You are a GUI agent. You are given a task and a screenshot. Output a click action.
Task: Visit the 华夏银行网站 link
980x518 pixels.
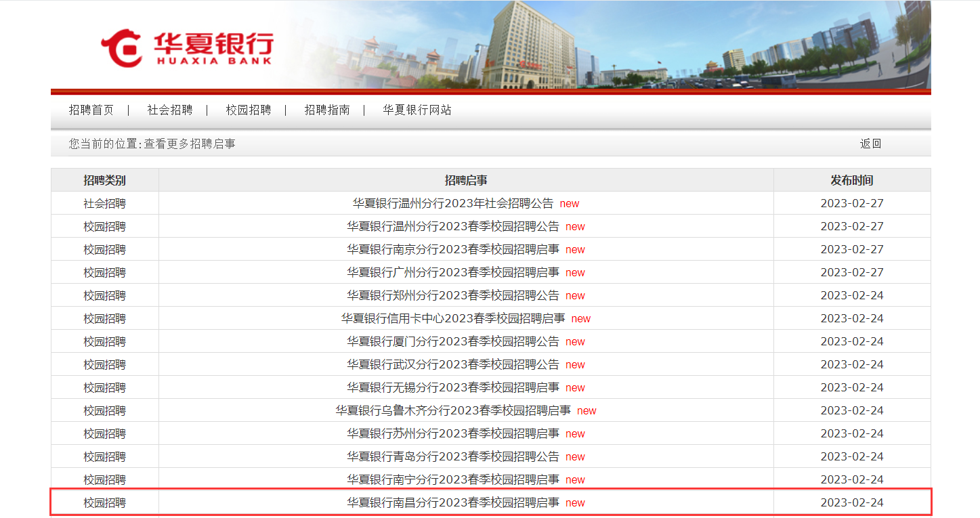pyautogui.click(x=417, y=110)
